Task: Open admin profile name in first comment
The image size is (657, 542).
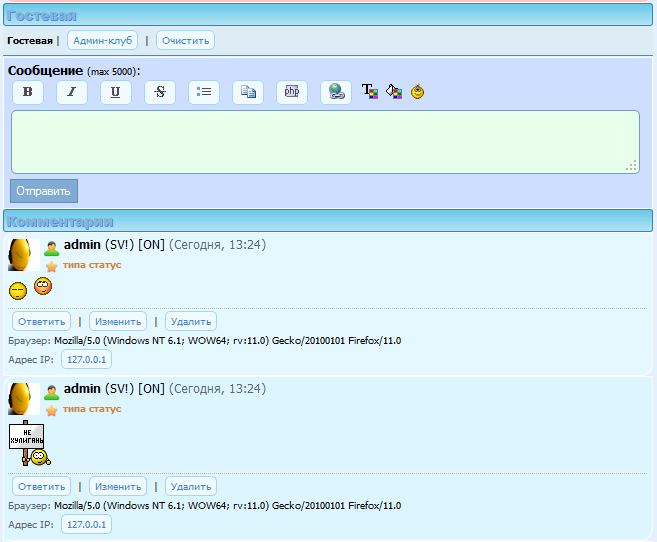Action: tap(82, 245)
